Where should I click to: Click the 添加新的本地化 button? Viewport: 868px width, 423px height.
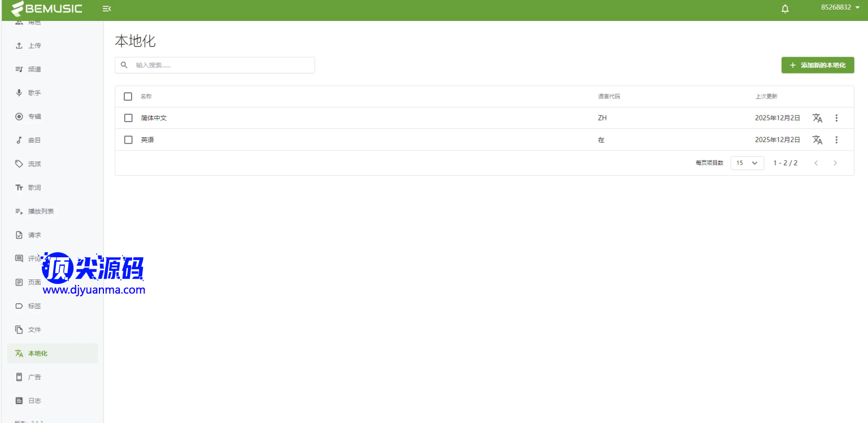click(x=817, y=65)
